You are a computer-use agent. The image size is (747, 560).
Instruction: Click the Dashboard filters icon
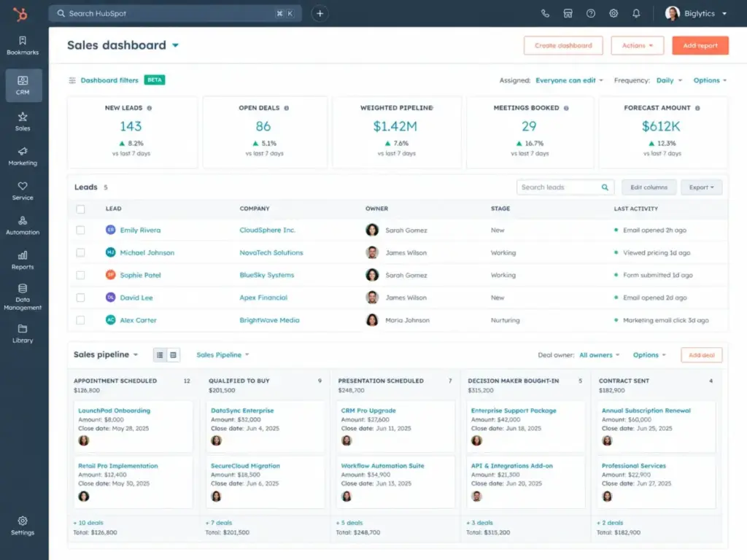72,80
